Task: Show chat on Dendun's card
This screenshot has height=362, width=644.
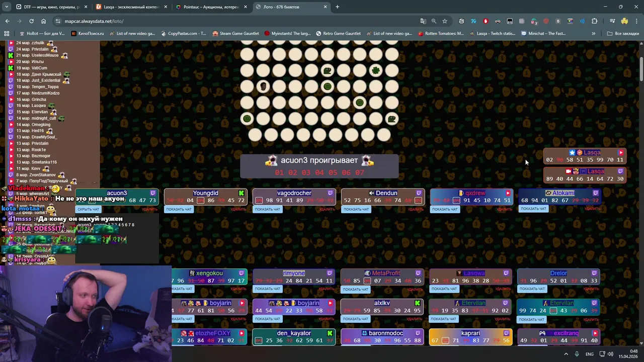Action: (x=356, y=209)
